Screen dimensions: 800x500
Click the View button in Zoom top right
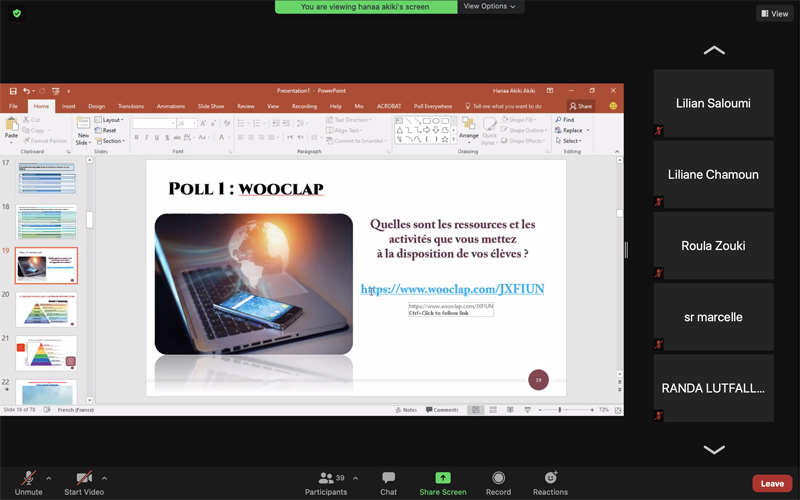[x=775, y=14]
